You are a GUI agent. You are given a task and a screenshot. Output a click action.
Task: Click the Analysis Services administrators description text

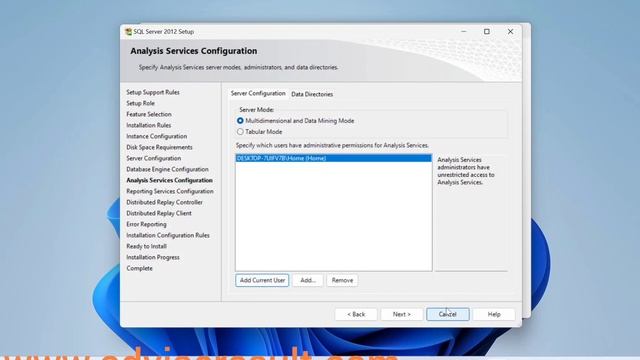[x=466, y=171]
